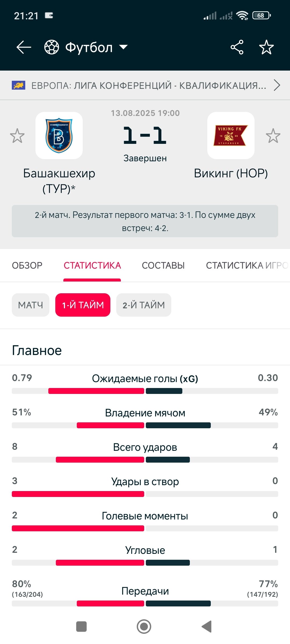This screenshot has width=290, height=644.
Task: Tap the back arrow in header
Action: [x=24, y=47]
